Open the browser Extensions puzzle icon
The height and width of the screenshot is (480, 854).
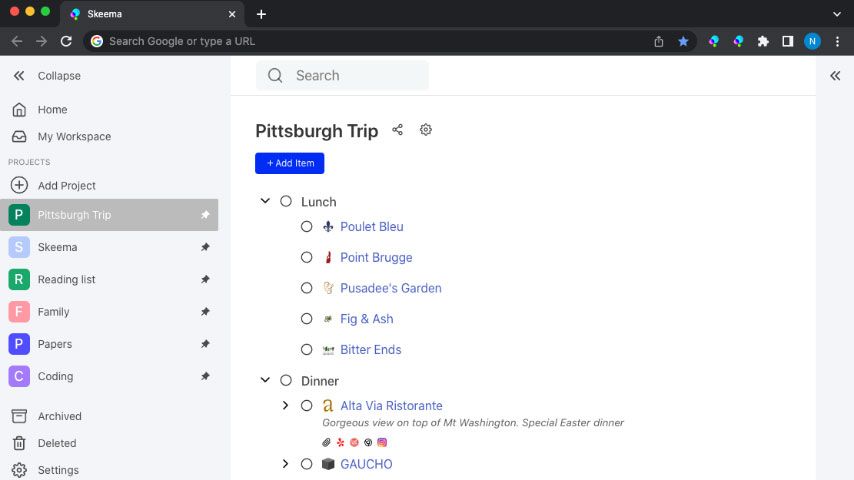[x=763, y=41]
